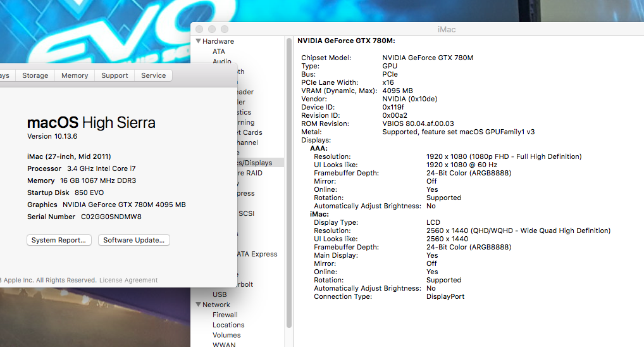
Task: Open the Support tab
Action: 115,75
